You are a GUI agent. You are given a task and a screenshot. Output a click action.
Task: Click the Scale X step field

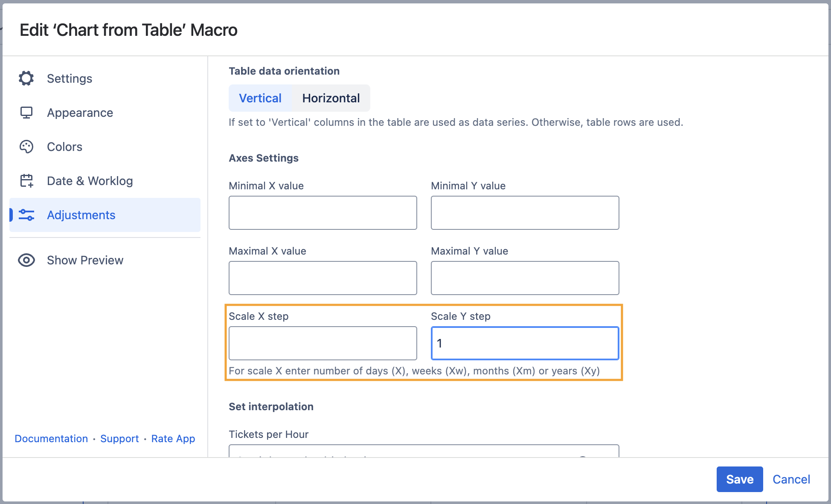coord(323,343)
